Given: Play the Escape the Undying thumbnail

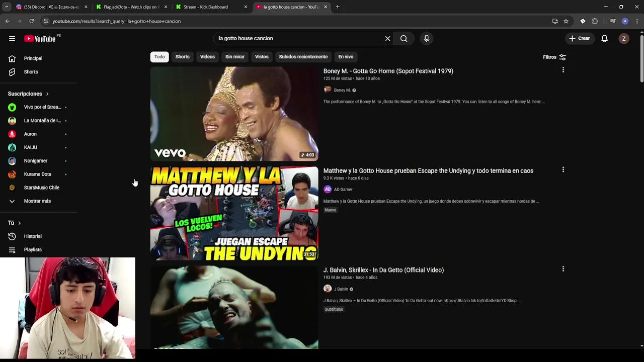Looking at the screenshot, I should (x=234, y=213).
